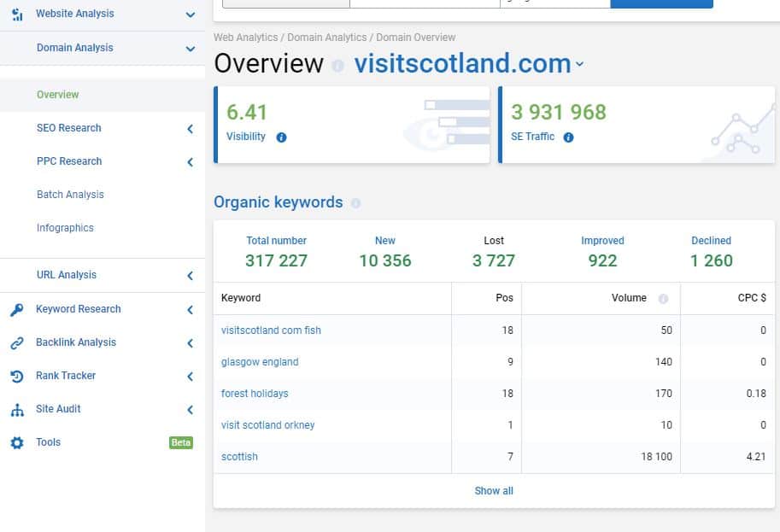Click the volume value 140
The width and height of the screenshot is (780, 532).
pos(664,362)
